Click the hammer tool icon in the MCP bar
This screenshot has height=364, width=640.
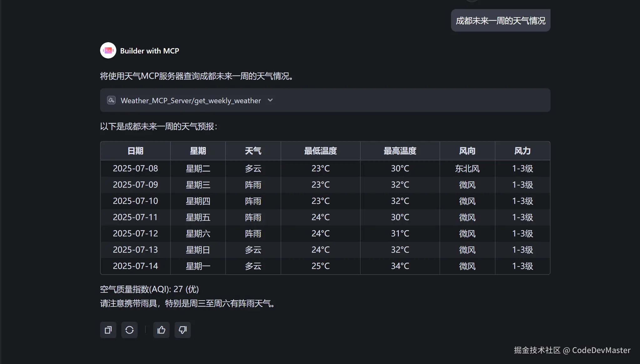tap(111, 100)
